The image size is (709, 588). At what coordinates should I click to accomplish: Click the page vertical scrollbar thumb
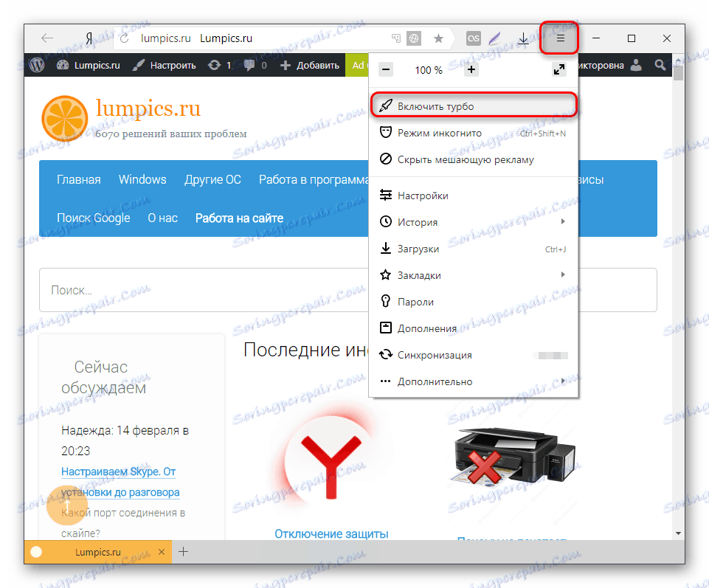coord(678,73)
